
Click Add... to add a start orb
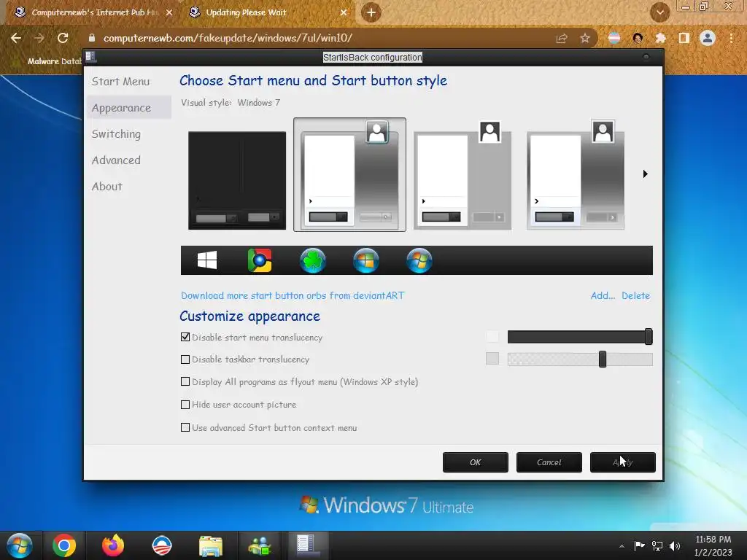point(603,295)
